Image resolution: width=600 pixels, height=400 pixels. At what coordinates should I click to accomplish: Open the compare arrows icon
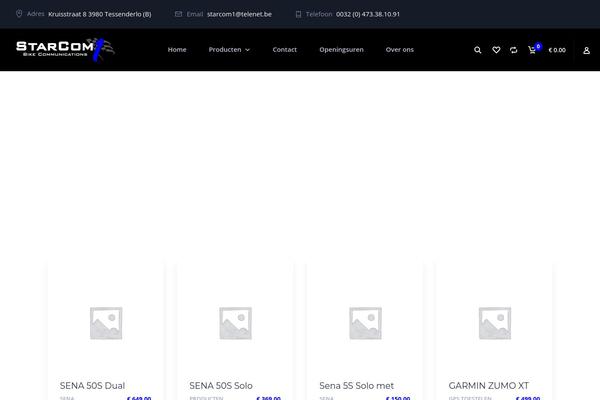pos(514,50)
